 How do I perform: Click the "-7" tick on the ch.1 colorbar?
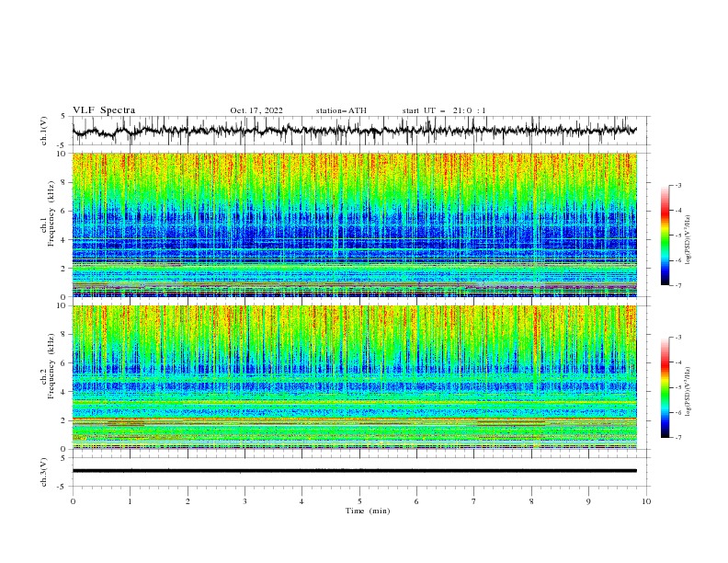(678, 286)
